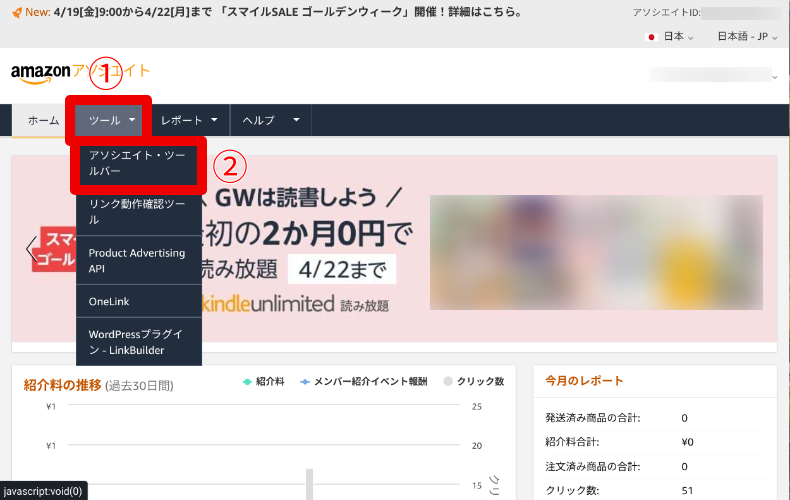Click the megaphone announcement icon
This screenshot has width=790, height=500.
tap(17, 12)
